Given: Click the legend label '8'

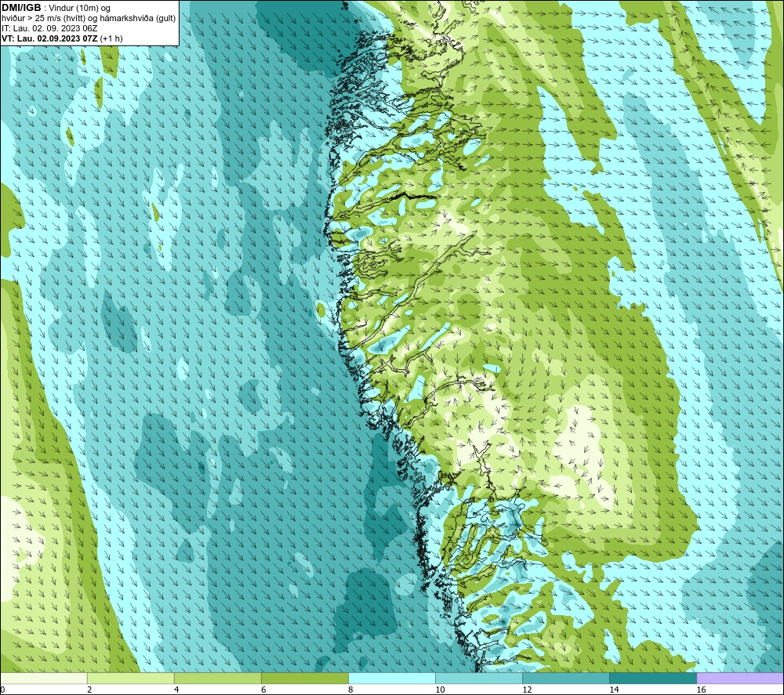Looking at the screenshot, I should 350,690.
